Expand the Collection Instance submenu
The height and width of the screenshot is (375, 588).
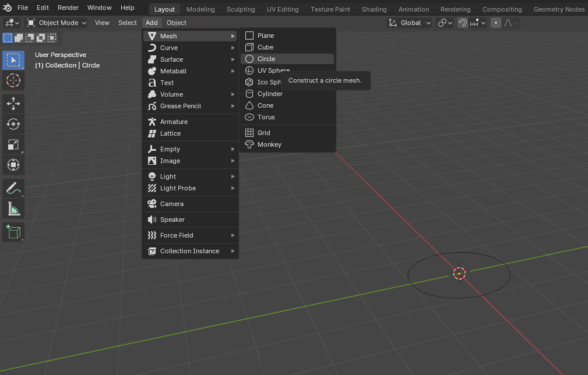pyautogui.click(x=190, y=251)
